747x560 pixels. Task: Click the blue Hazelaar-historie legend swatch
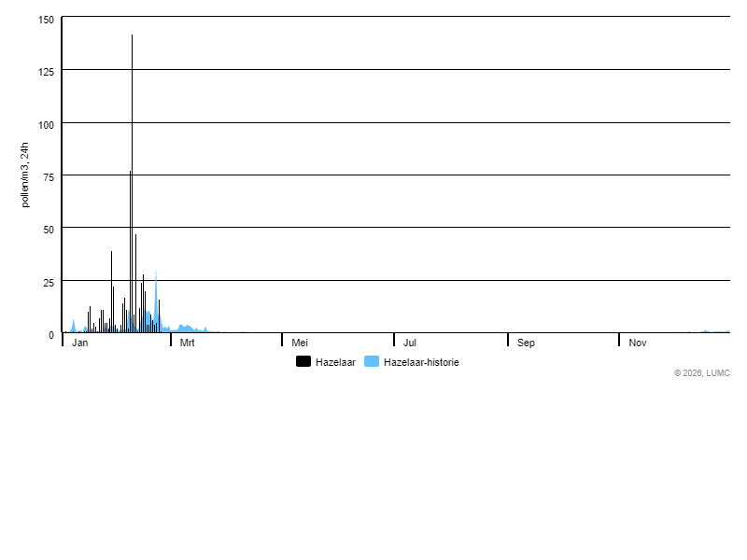coord(371,362)
